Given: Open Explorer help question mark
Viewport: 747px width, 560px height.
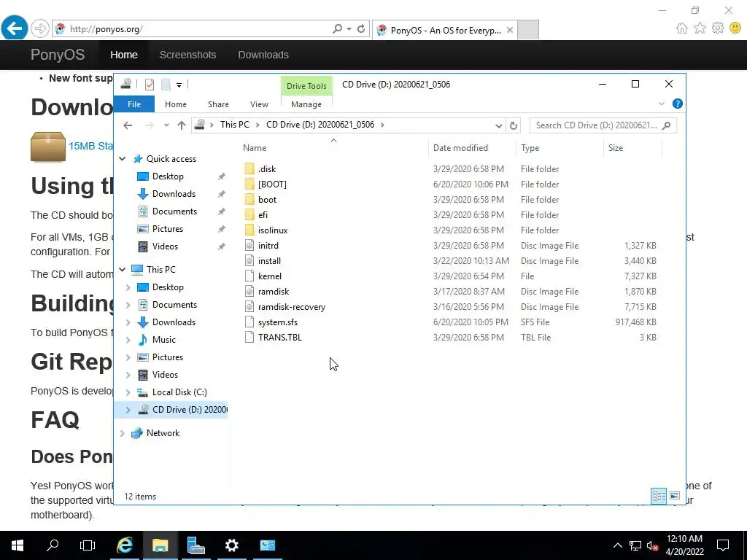Looking at the screenshot, I should (x=677, y=104).
